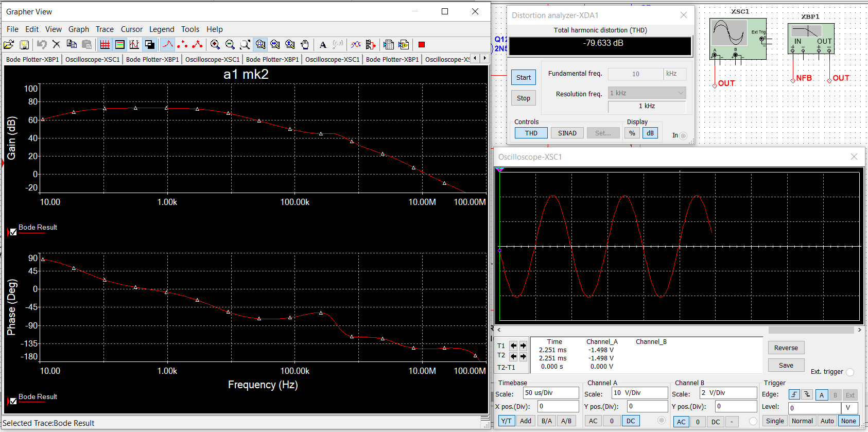This screenshot has width=868, height=432.
Task: Click the Auto trigger button
Action: pos(827,421)
